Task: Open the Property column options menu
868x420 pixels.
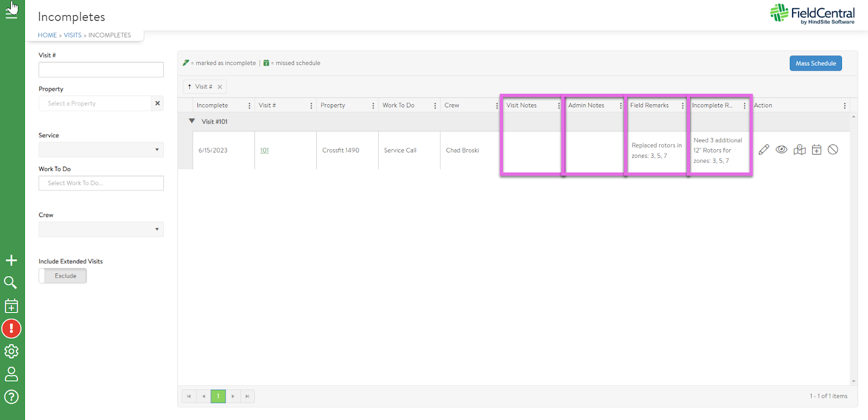Action: point(373,106)
